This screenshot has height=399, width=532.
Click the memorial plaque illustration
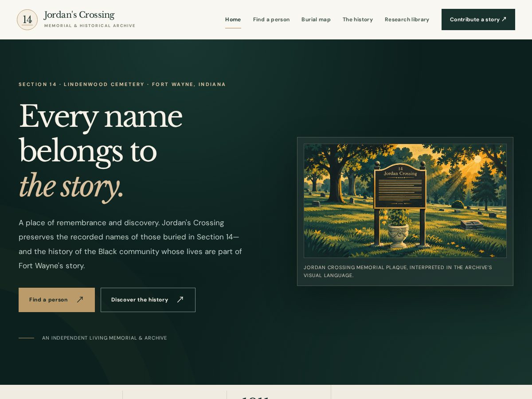point(405,201)
